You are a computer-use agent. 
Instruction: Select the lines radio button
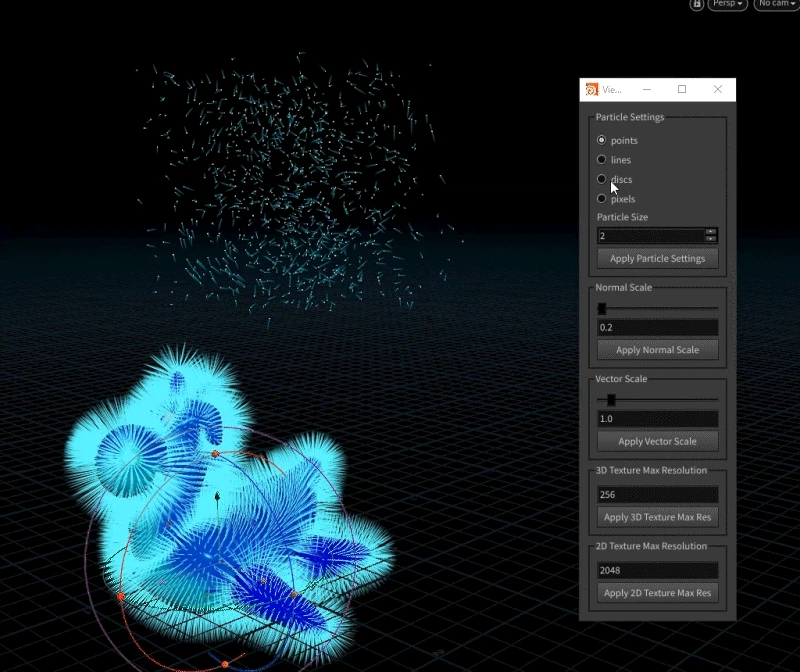[602, 160]
